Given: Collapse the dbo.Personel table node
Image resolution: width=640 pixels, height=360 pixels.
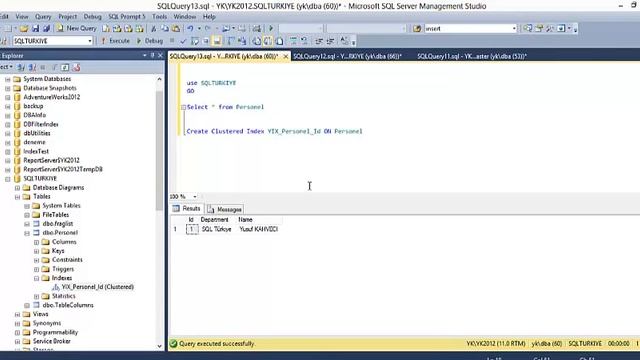Looking at the screenshot, I should point(27,233).
